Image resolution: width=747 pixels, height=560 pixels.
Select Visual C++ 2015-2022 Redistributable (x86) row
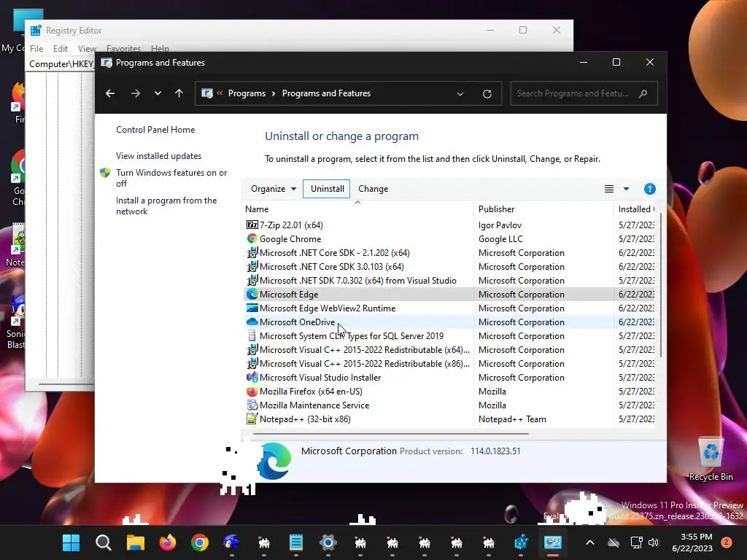click(x=365, y=363)
